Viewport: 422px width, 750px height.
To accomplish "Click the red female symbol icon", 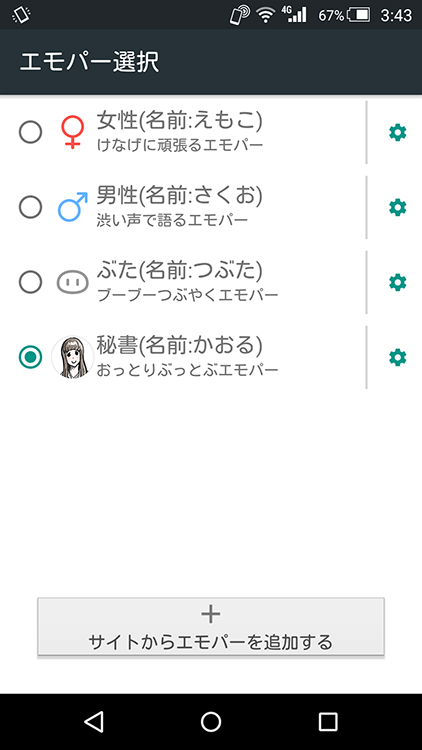I will 72,132.
